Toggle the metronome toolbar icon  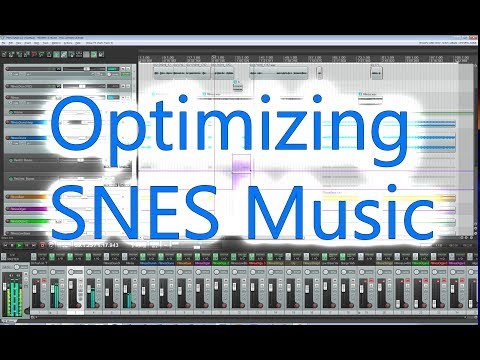[49, 54]
